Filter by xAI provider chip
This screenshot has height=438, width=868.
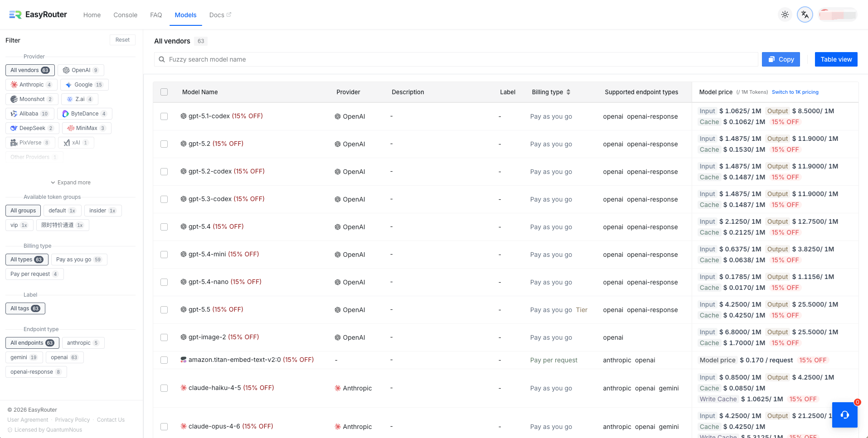(x=76, y=143)
